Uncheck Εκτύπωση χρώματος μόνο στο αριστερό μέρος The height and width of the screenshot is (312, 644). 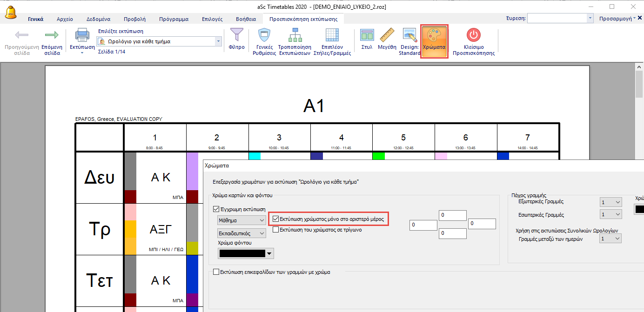276,219
